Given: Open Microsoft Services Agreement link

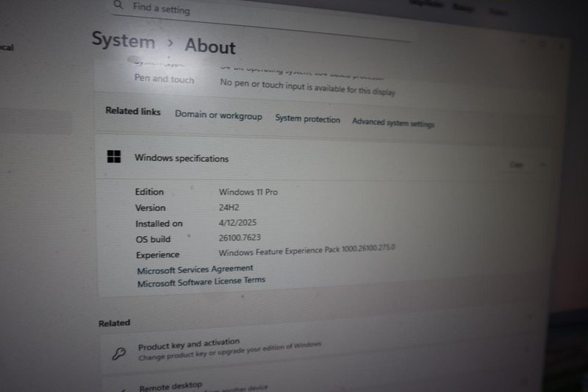Looking at the screenshot, I should (x=195, y=269).
